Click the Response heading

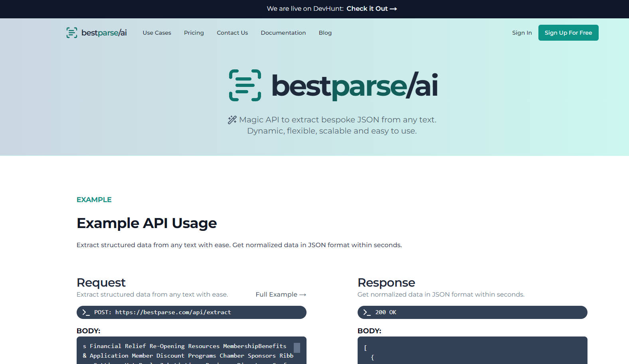386,282
